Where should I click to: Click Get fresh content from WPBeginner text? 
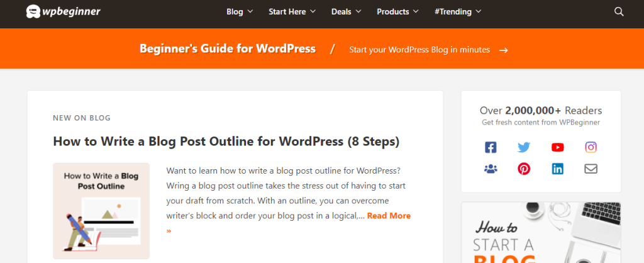click(x=541, y=123)
